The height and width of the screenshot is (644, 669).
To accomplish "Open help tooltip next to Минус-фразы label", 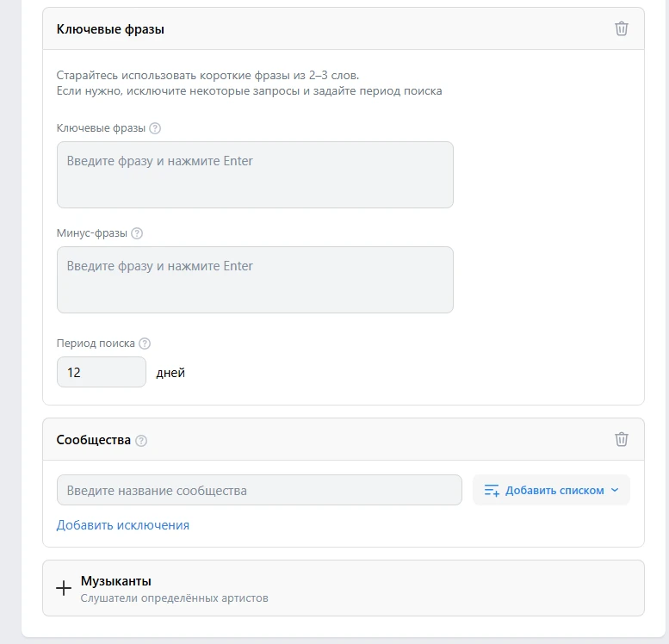I will 137,233.
